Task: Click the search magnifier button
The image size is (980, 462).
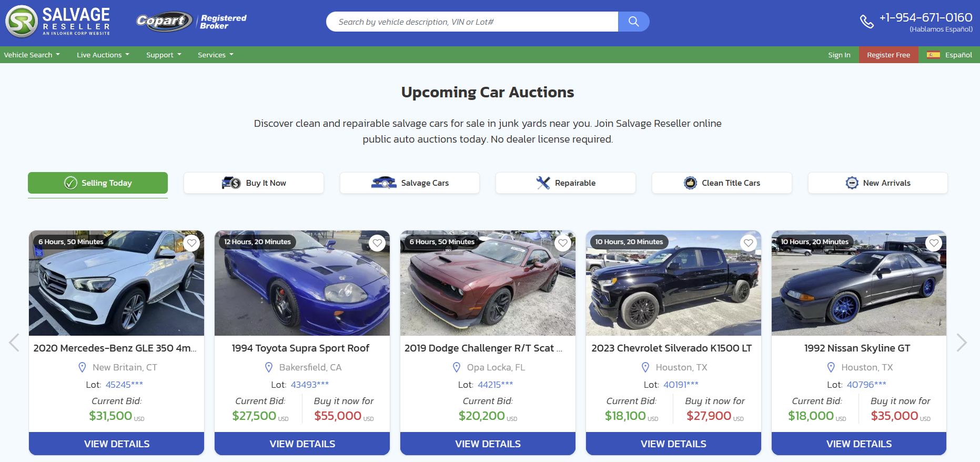Action: pos(633,22)
